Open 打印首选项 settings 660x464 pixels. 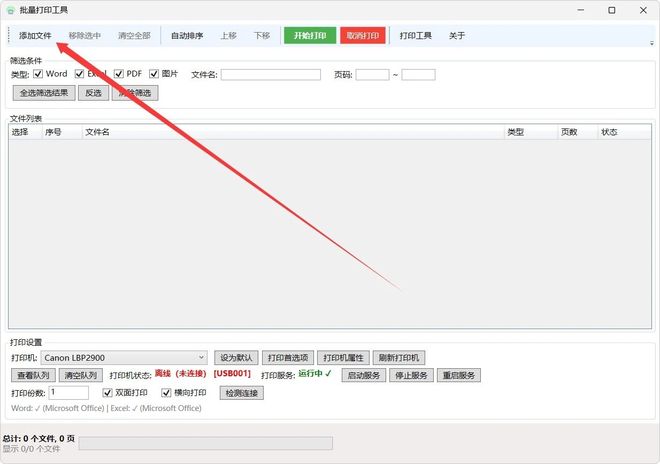(288, 358)
